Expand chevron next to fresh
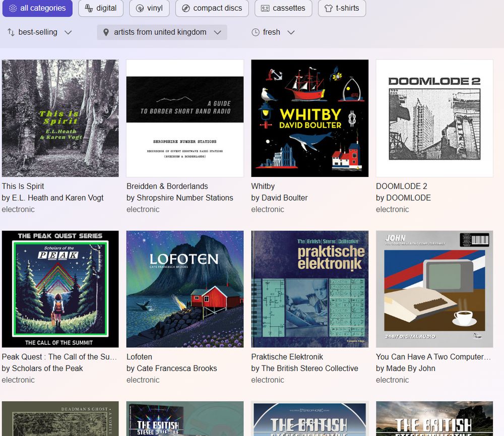Image resolution: width=504 pixels, height=436 pixels. tap(291, 32)
